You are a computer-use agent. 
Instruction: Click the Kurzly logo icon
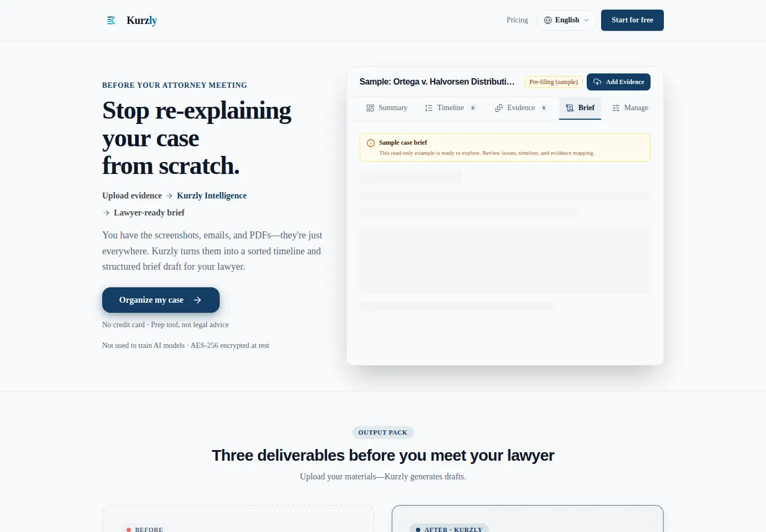click(x=111, y=20)
